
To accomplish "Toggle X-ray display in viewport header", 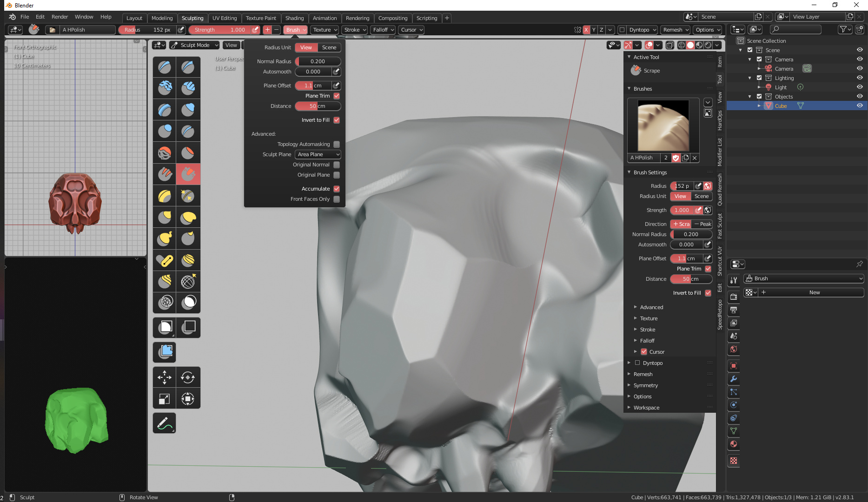I will (x=669, y=45).
